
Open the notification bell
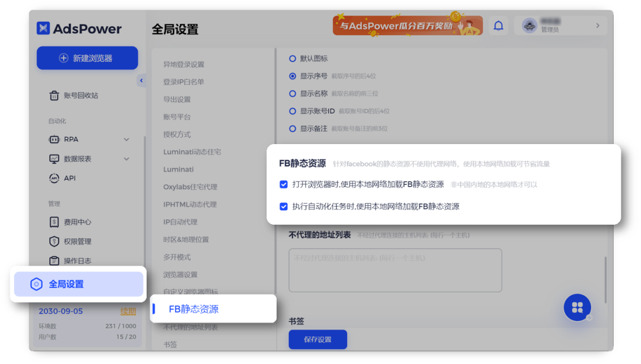(498, 25)
